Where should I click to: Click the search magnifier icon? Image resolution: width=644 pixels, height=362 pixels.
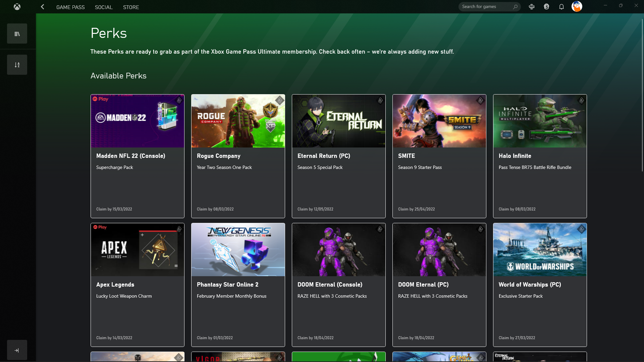(516, 7)
